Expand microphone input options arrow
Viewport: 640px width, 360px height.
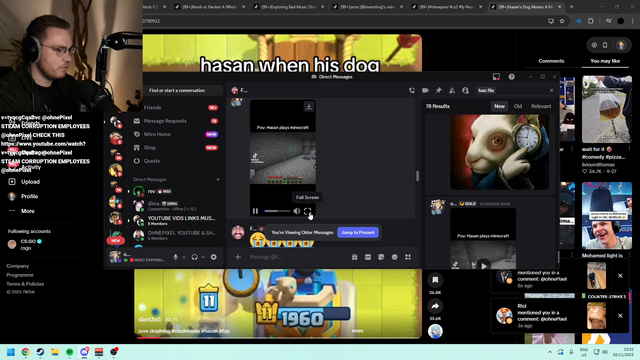click(x=184, y=257)
